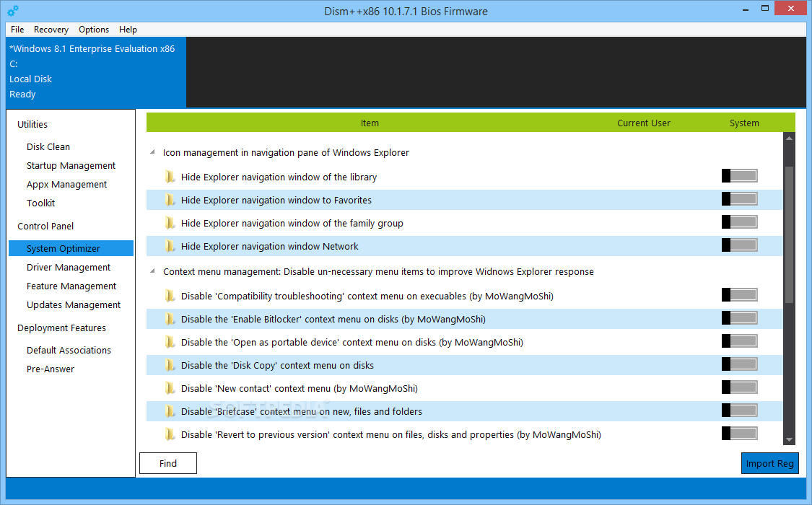
Task: Click folder icon beside 'Hide Explorer navigation window to Favorites'
Action: (170, 200)
